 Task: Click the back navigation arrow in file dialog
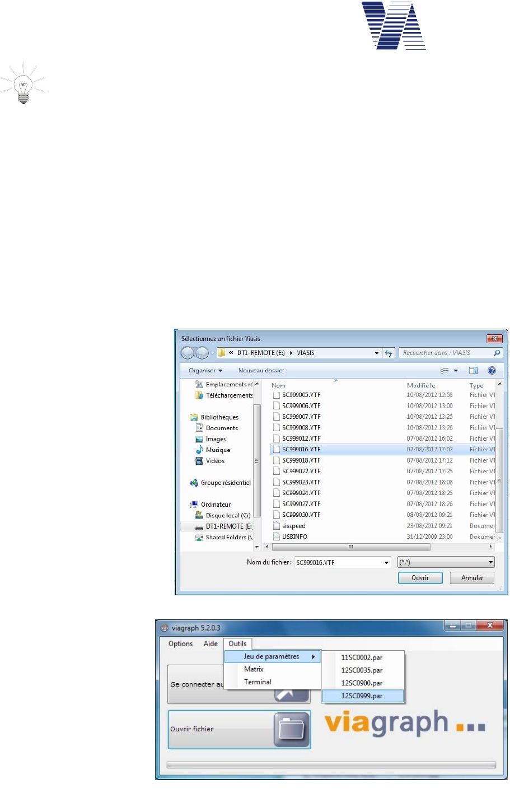point(188,353)
